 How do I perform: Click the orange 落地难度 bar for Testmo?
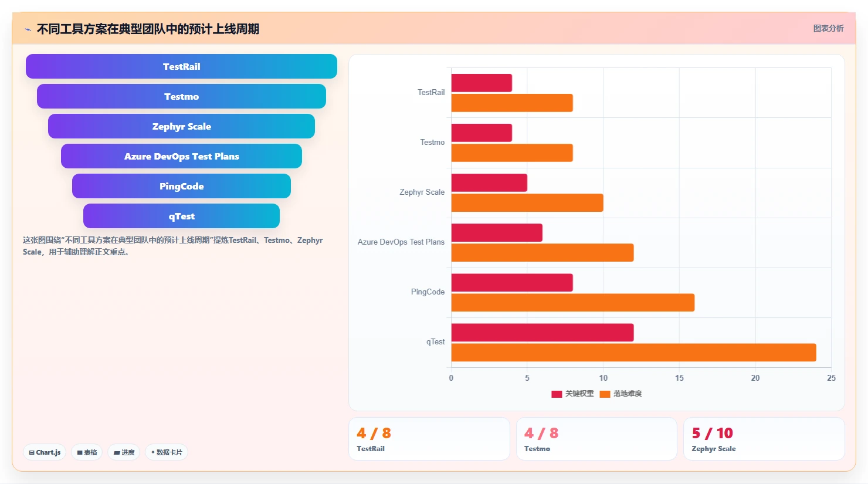tap(512, 153)
